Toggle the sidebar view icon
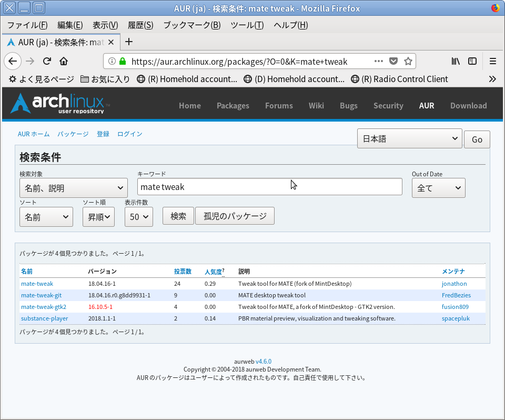Screen dimensions: 505x420 [472, 61]
